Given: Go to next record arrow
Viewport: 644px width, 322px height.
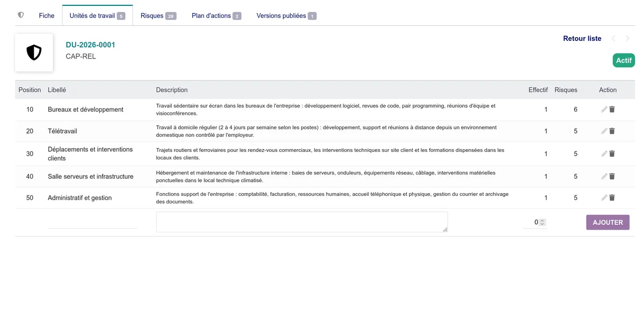Looking at the screenshot, I should click(x=627, y=39).
